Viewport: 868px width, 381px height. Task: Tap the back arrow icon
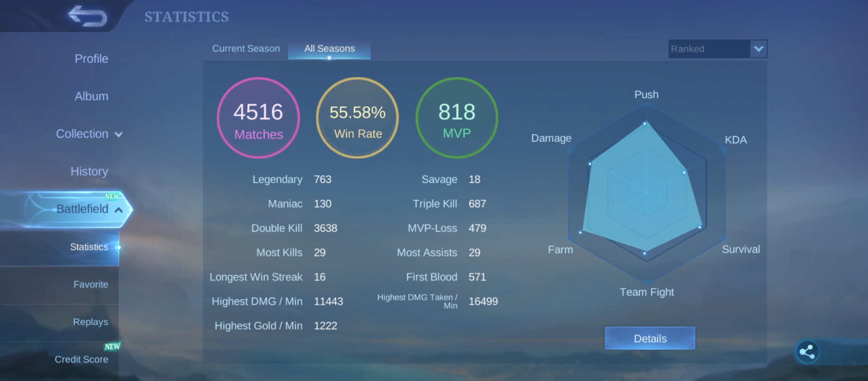click(x=88, y=16)
